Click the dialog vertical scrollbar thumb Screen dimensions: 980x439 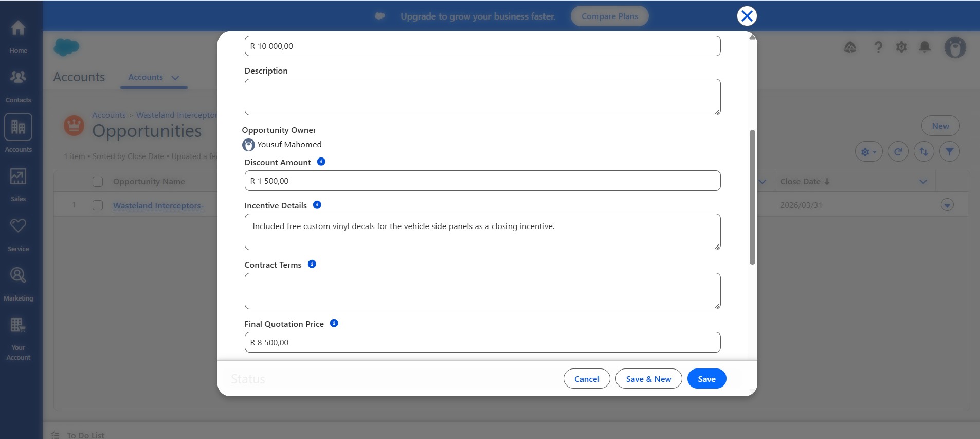752,197
